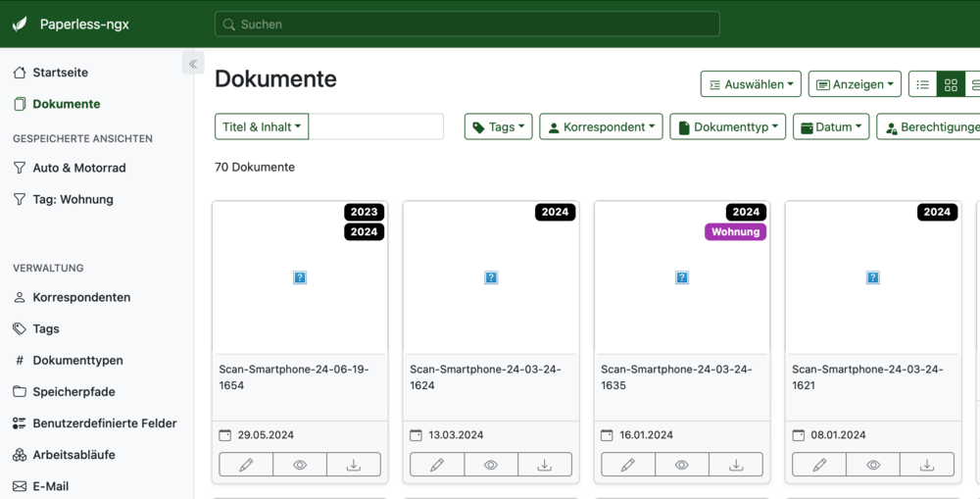Open the Titel & Inhalt dropdown

click(262, 126)
